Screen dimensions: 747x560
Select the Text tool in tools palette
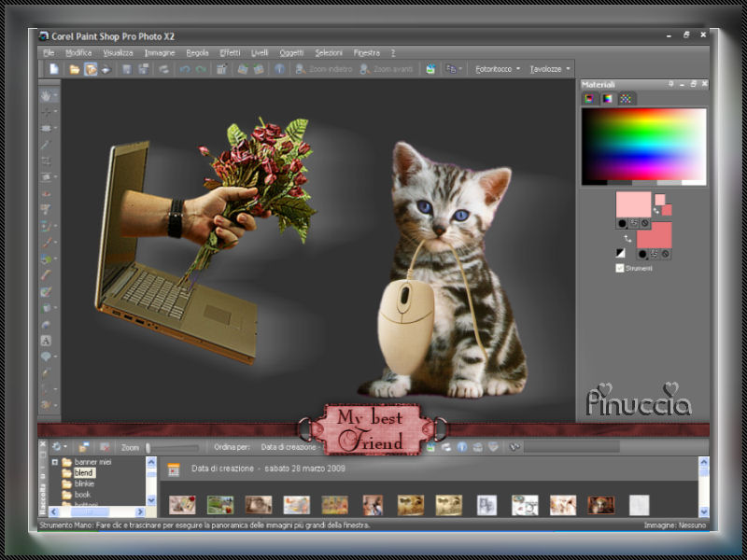coord(46,341)
